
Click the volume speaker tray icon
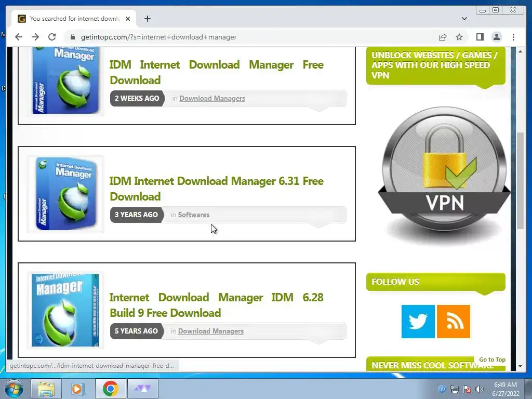click(x=480, y=389)
